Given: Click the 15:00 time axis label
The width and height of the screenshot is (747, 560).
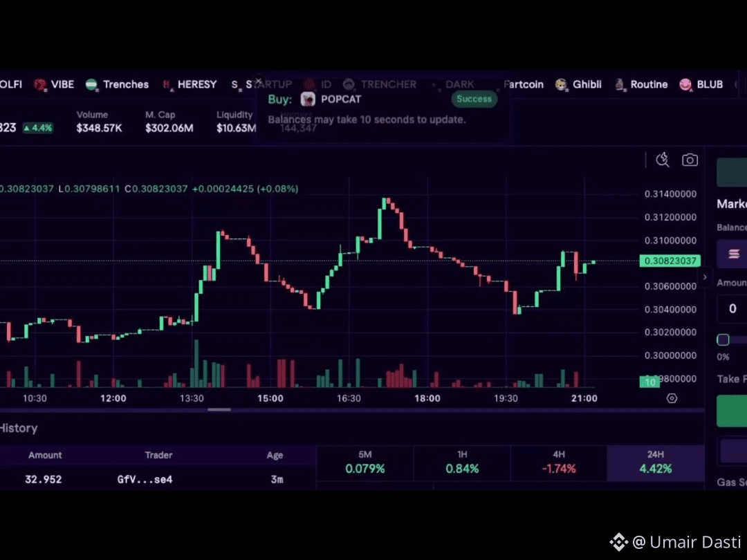Looking at the screenshot, I should coord(270,399).
